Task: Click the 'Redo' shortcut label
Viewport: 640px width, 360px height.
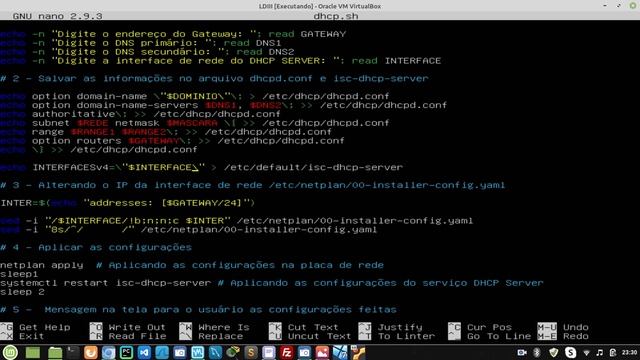Action: click(x=576, y=336)
